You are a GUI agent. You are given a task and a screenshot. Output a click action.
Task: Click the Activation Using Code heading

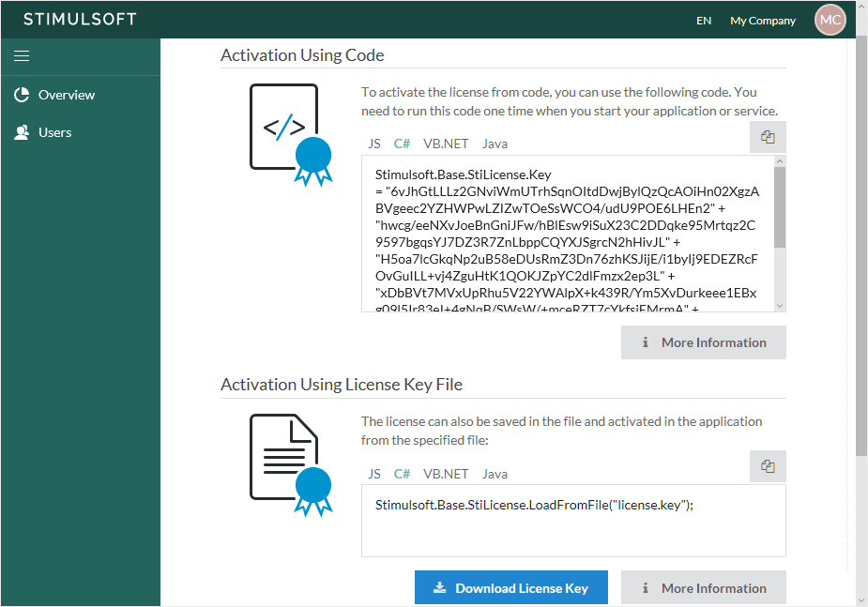302,55
